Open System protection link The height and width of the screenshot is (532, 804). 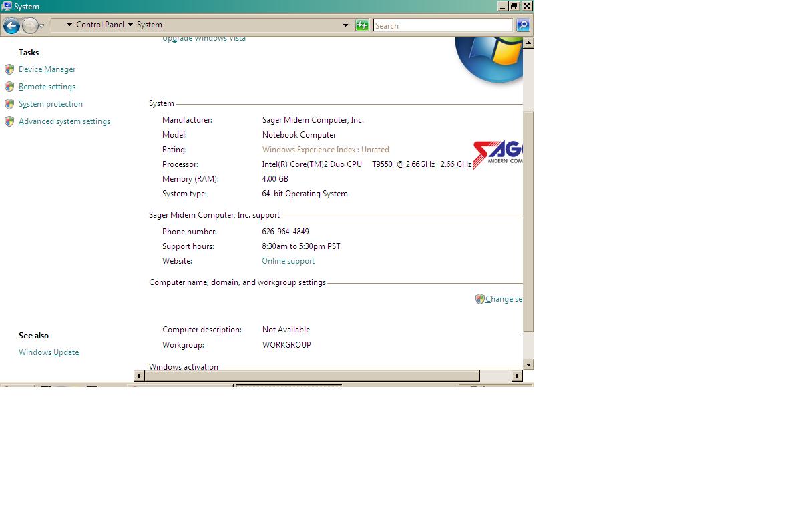[x=51, y=104]
